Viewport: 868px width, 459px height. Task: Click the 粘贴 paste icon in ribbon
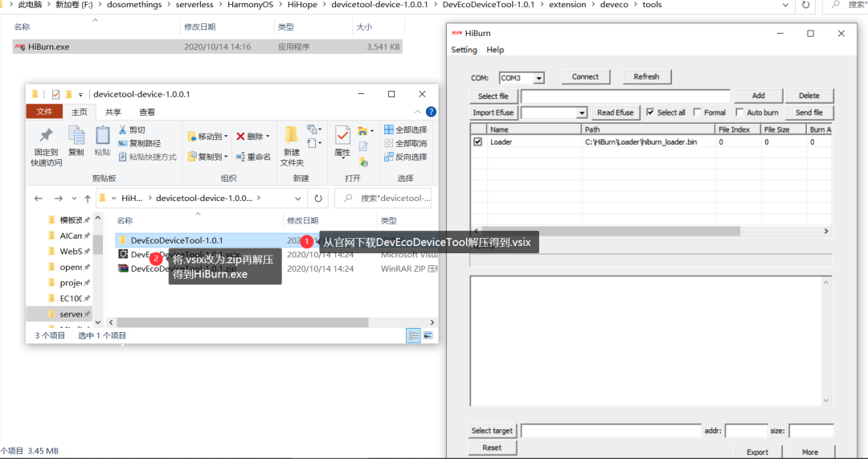(x=102, y=135)
